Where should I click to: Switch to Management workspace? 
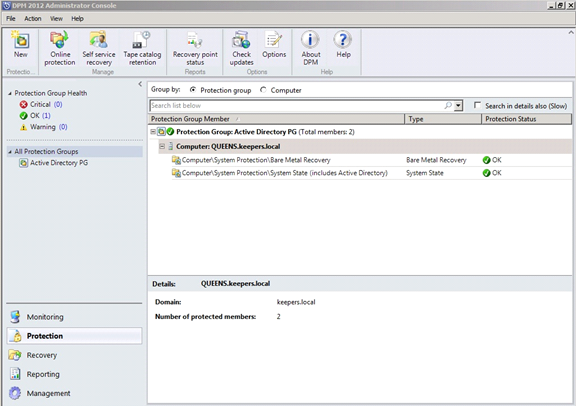pyautogui.click(x=74, y=393)
